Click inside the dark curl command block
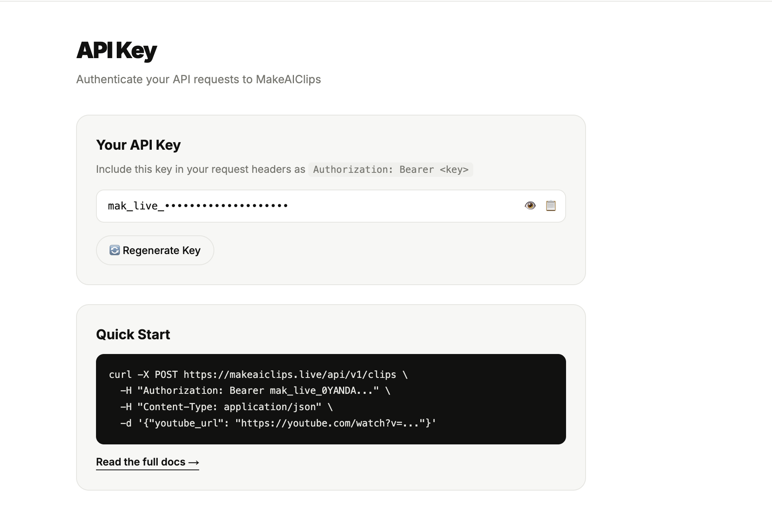This screenshot has width=772, height=532. [330, 398]
